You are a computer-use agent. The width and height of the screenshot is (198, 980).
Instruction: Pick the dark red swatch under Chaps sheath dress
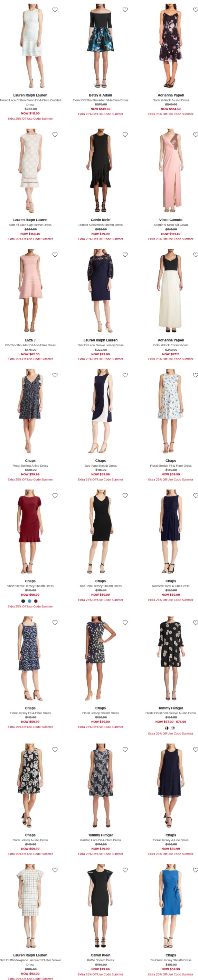click(x=36, y=601)
